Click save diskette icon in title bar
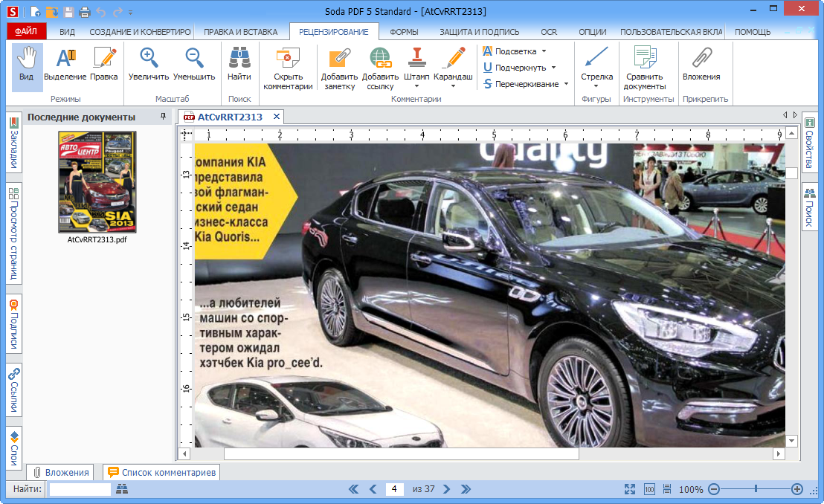 coord(68,12)
